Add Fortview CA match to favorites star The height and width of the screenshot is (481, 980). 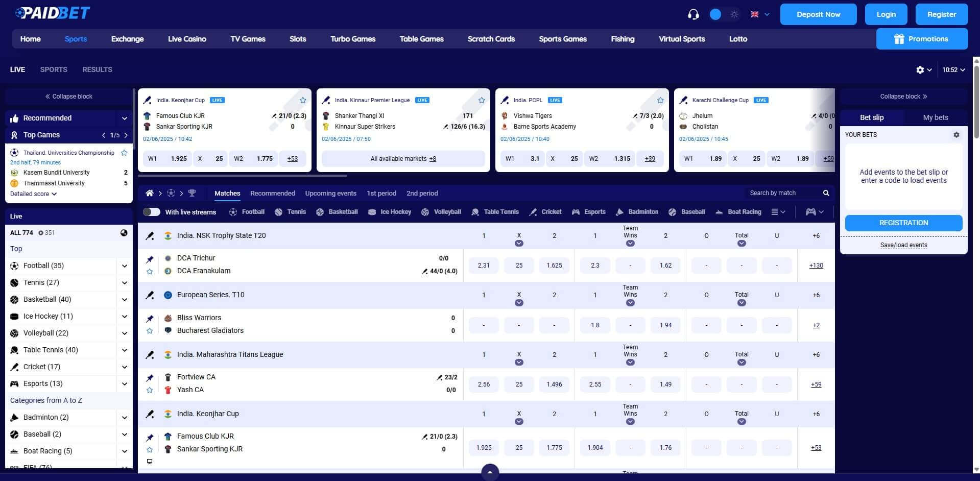coord(150,390)
